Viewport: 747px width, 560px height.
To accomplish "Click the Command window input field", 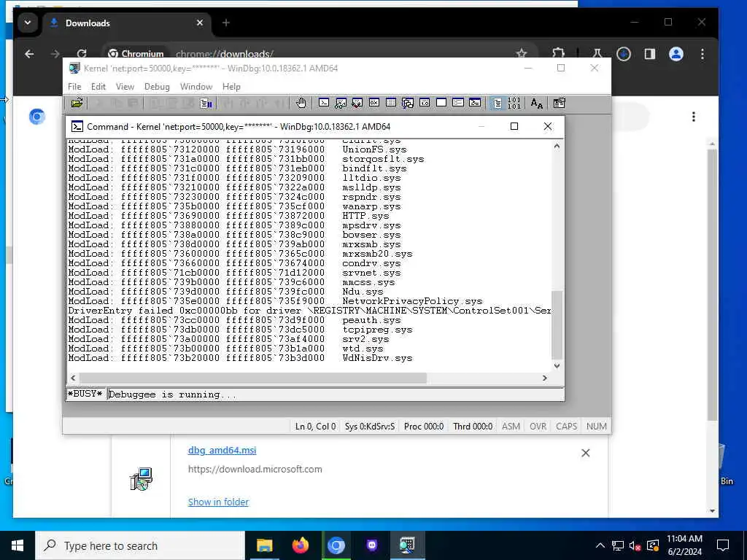I will click(x=336, y=394).
